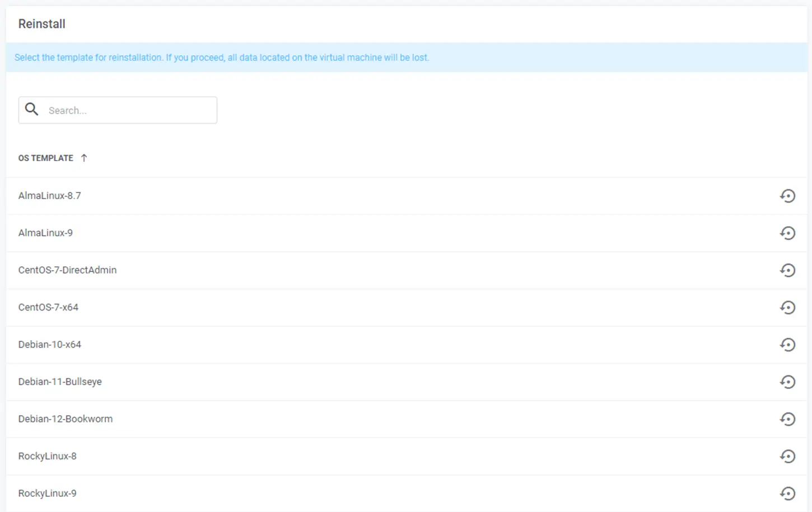Click the reinstall icon for RockyLinux-9

(787, 493)
